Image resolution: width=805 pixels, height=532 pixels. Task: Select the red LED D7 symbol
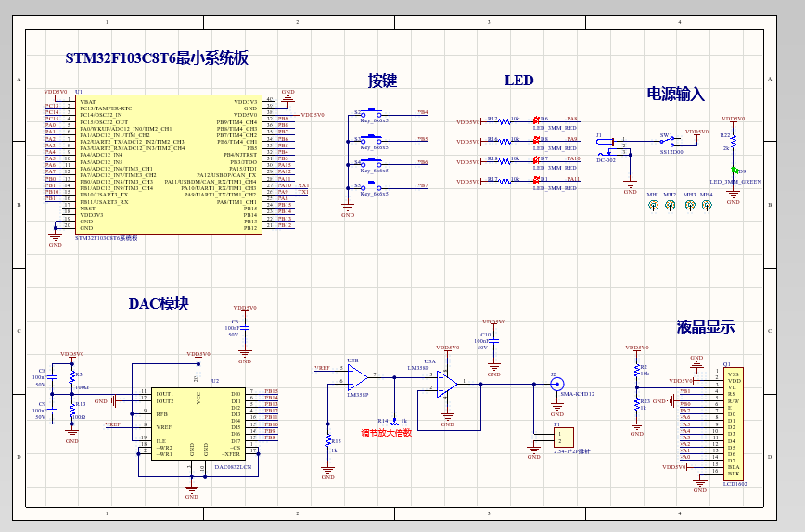pos(536,160)
